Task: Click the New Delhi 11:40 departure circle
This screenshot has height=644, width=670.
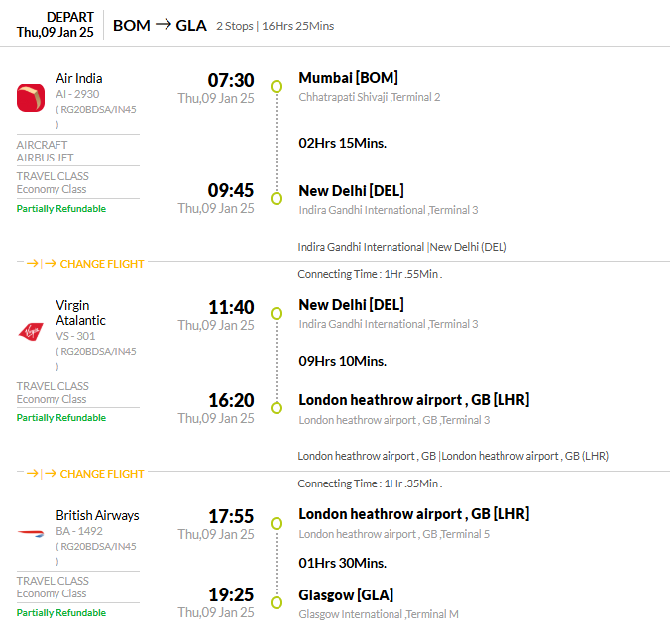Action: pos(277,313)
